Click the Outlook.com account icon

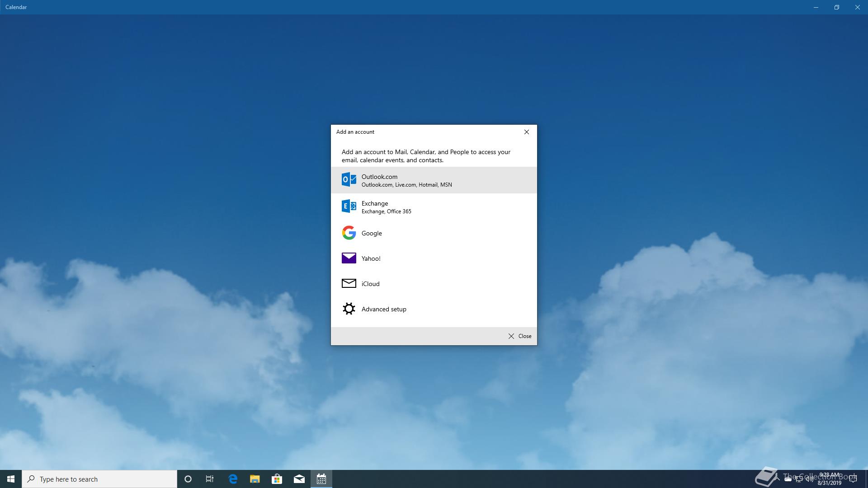[x=349, y=180]
